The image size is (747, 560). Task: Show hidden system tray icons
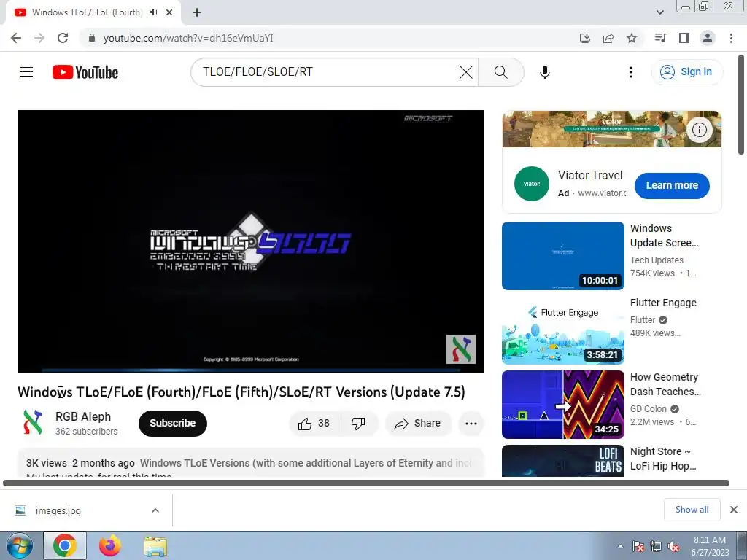pyautogui.click(x=620, y=547)
